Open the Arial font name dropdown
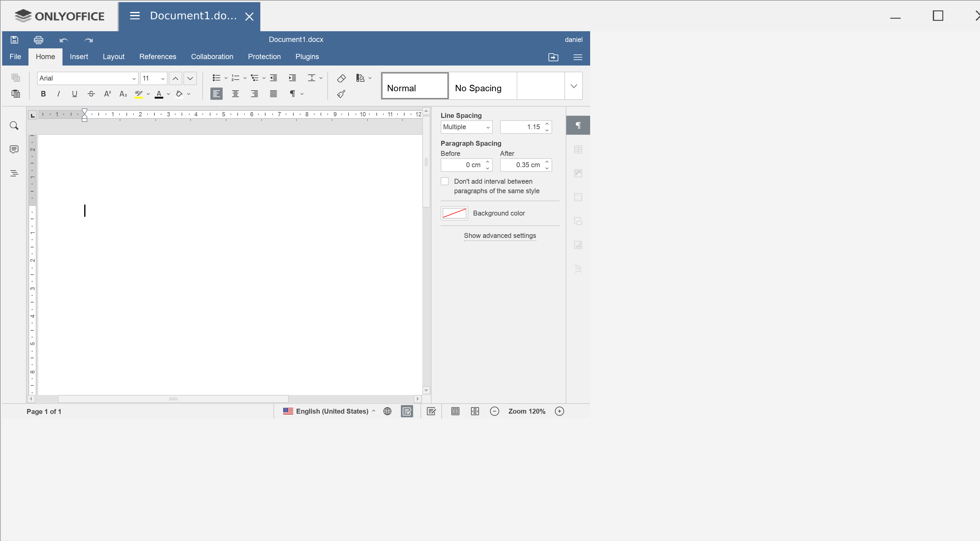 pos(134,78)
